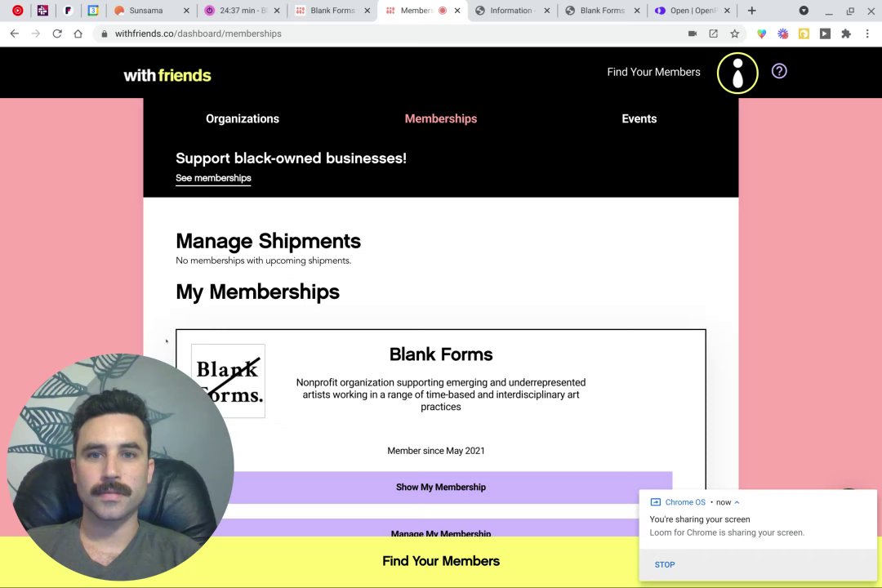Click the See memberships link
Image resolution: width=882 pixels, height=588 pixels.
point(213,178)
